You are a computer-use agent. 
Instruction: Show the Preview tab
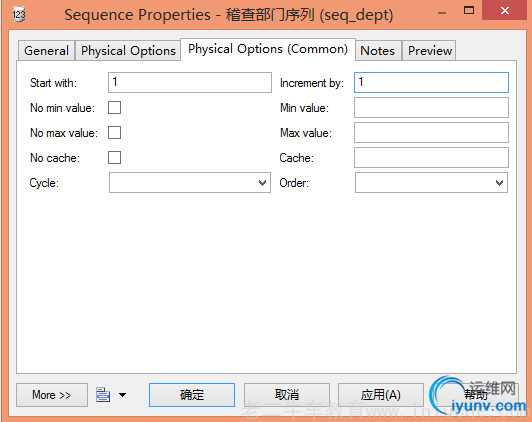click(x=430, y=51)
